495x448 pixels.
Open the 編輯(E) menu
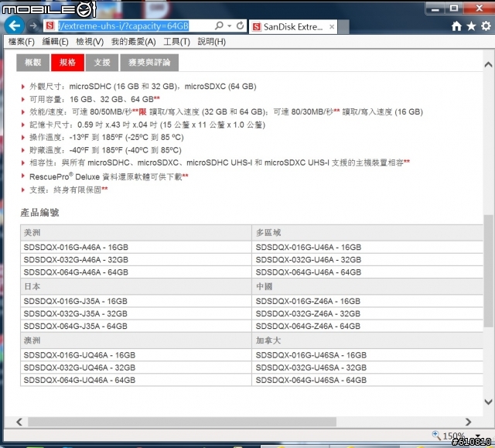point(55,42)
